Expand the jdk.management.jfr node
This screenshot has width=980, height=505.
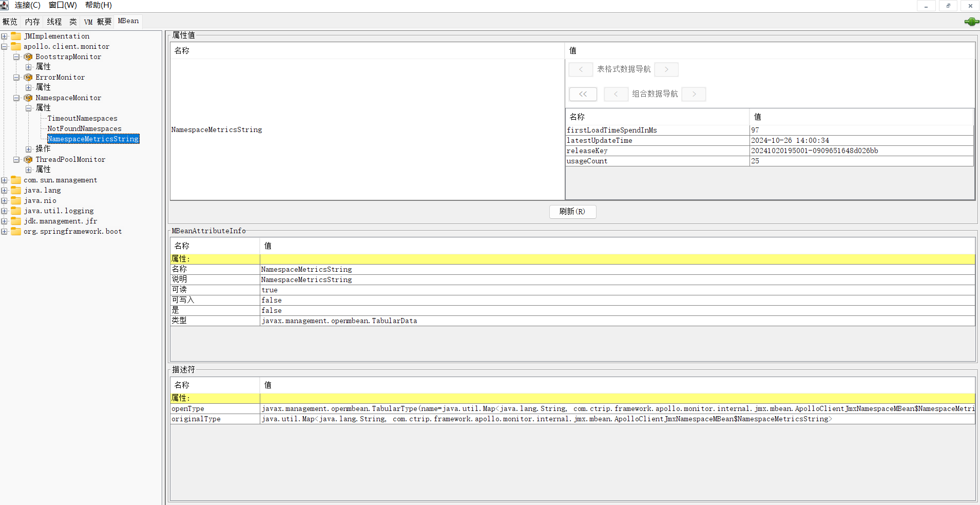4,221
